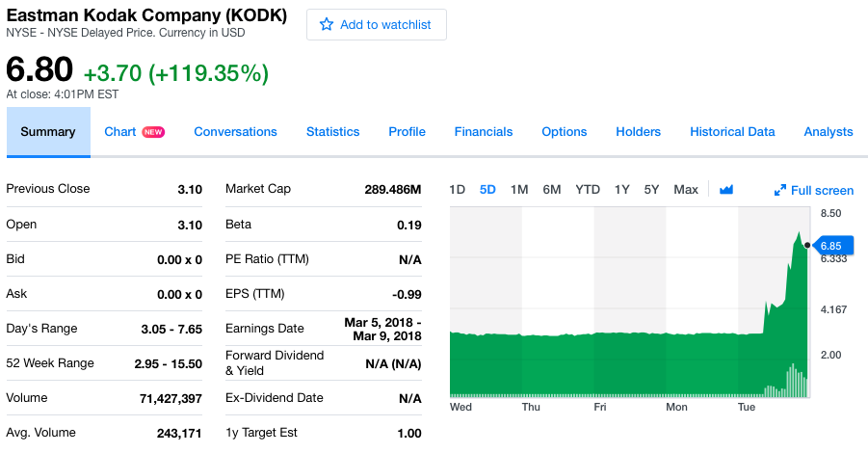The image size is (868, 453).
Task: Open the Financials tab
Action: [x=484, y=132]
